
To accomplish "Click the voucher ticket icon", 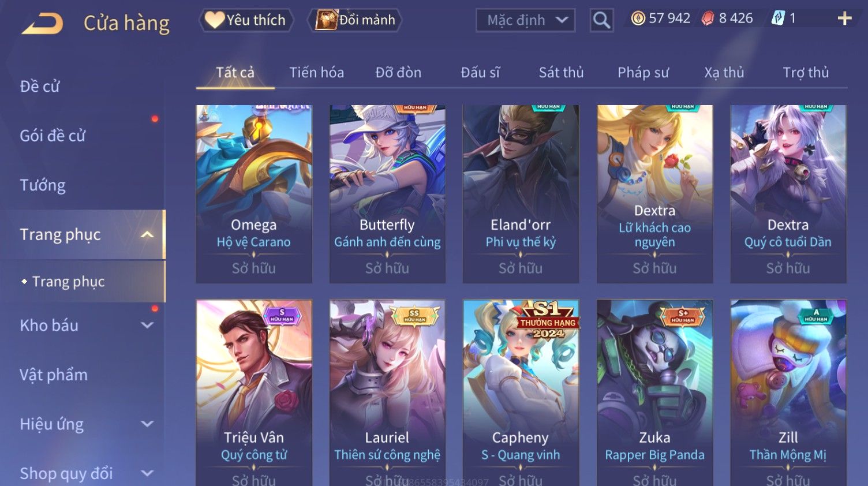I will click(x=778, y=18).
